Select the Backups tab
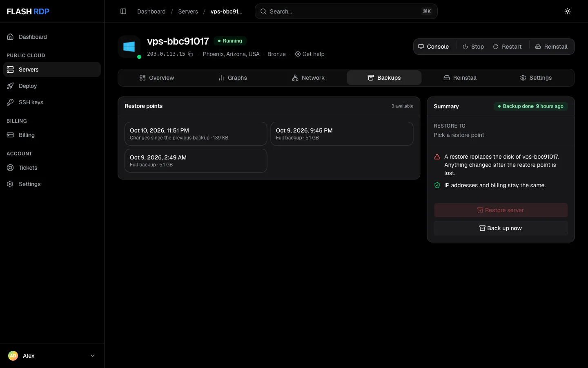This screenshot has width=588, height=368. pos(384,78)
